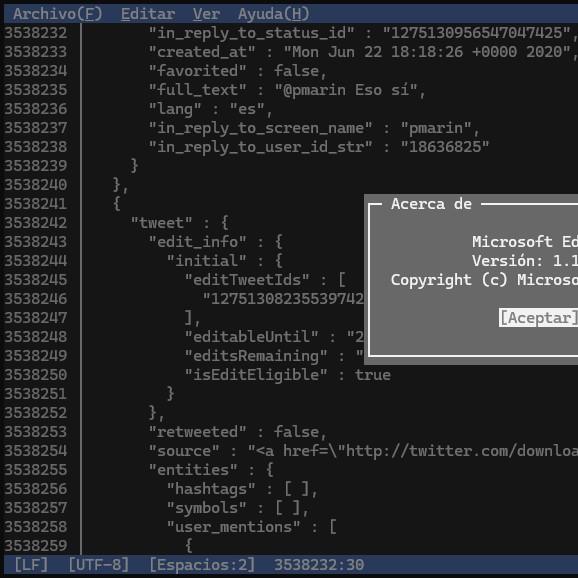Open the [Espacios:2] indentation setting
Viewport: 578px width, 578px height.
(202, 565)
